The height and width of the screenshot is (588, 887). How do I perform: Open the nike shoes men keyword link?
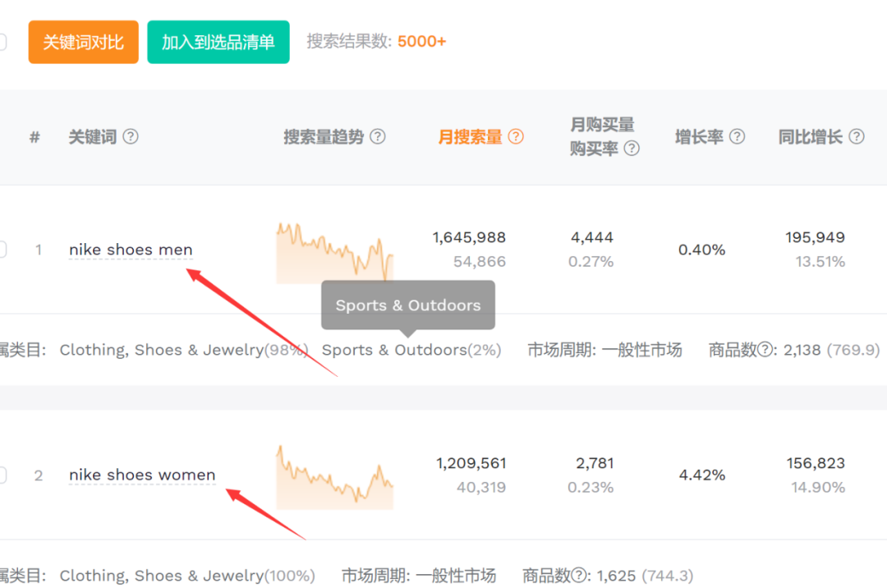(x=131, y=249)
